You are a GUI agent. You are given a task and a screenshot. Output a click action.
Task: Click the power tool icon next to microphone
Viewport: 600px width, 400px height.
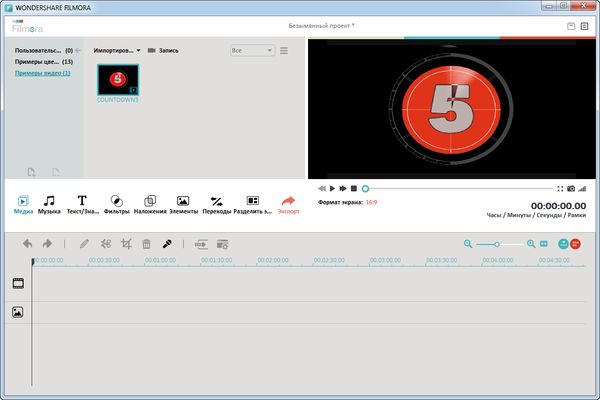[x=201, y=244]
